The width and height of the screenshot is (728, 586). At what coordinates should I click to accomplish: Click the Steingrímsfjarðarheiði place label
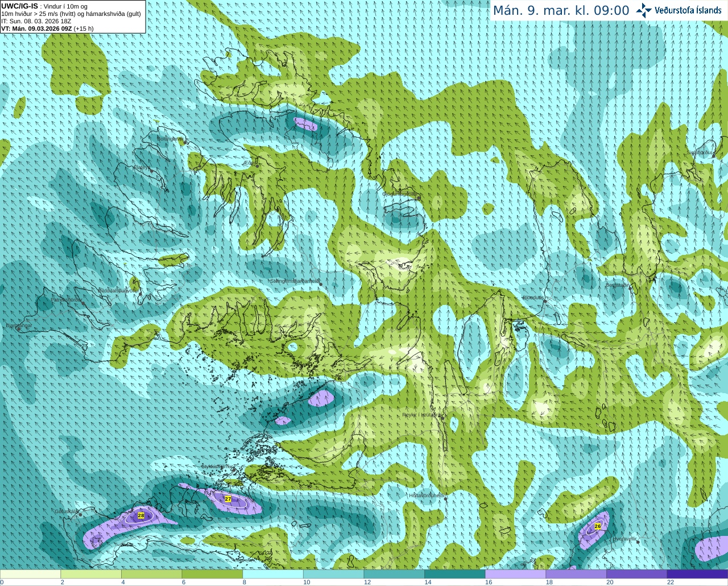pyautogui.click(x=295, y=281)
